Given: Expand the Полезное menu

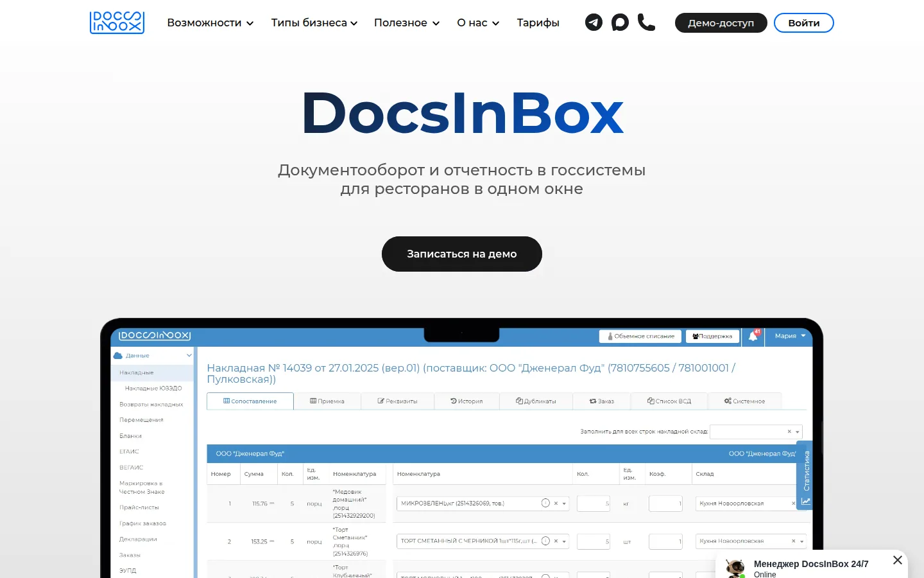Looking at the screenshot, I should pyautogui.click(x=407, y=22).
